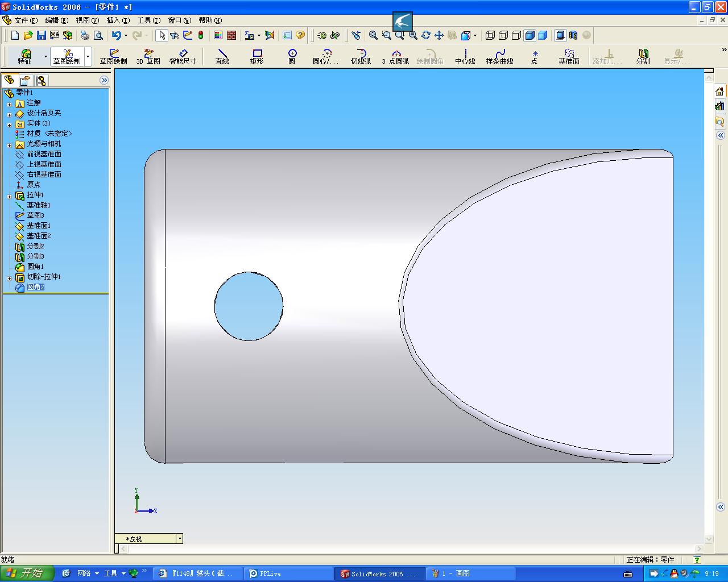Viewport: 728px width, 582px height.
Task: Open the View Orientation dropdown arrow
Action: click(x=475, y=36)
